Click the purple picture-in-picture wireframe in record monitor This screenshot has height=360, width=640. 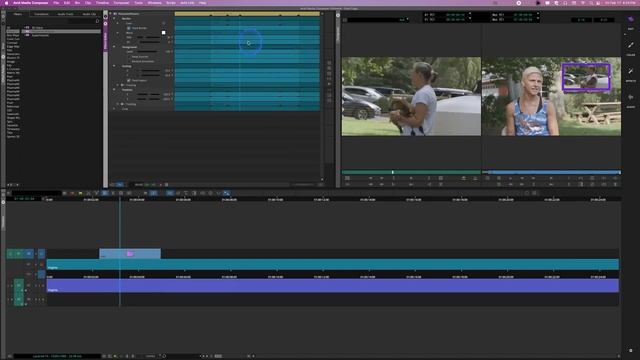click(x=586, y=77)
